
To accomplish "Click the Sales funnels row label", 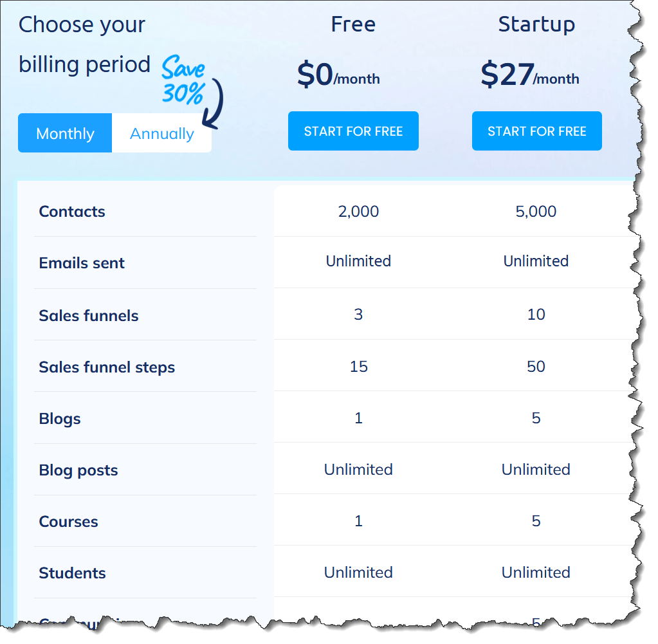I will coord(89,316).
